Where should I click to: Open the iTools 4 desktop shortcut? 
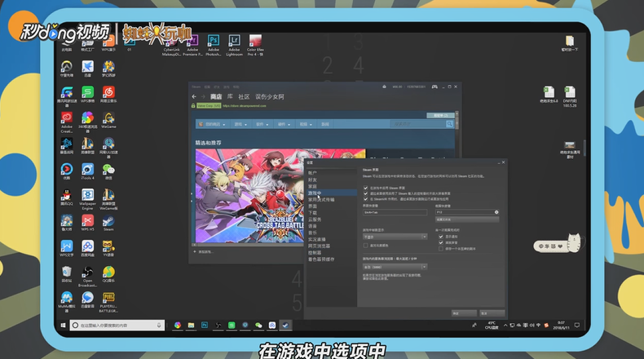click(x=87, y=171)
